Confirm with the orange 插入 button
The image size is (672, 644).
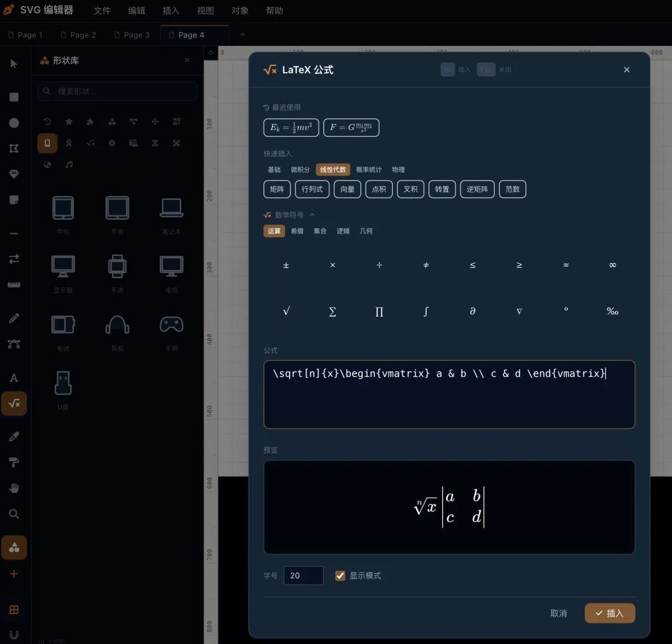coord(610,613)
